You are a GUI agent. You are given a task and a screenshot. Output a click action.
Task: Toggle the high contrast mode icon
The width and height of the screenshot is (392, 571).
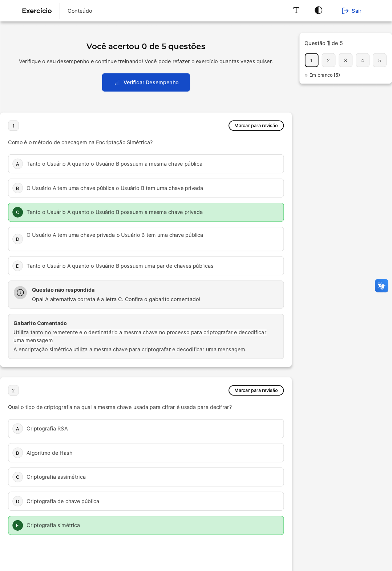tap(318, 11)
